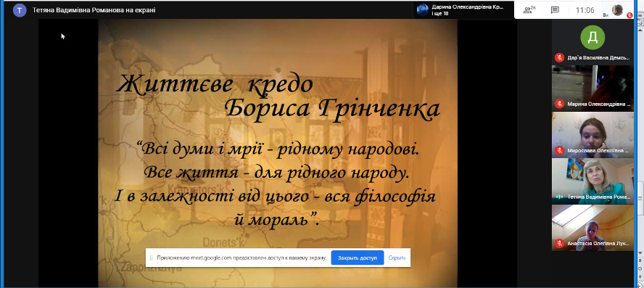644x288 pixels.
Task: Select Тетяна Вадимівна Романова video tile
Action: 593,181
